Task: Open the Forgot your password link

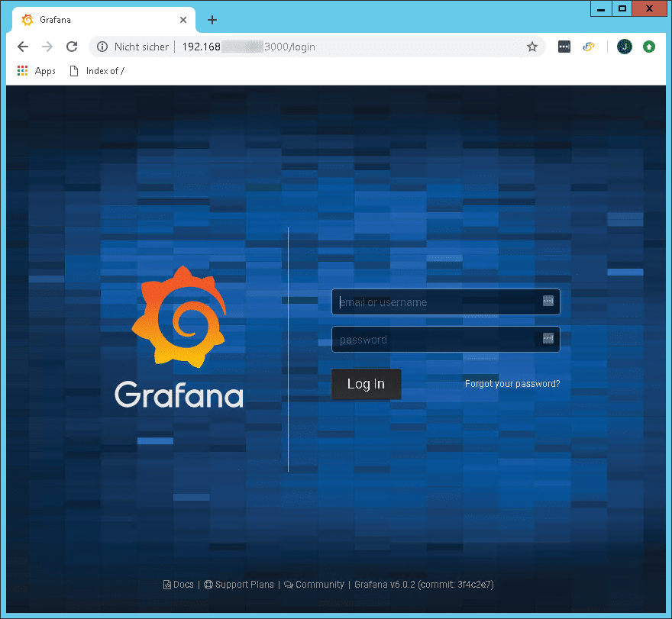Action: [x=512, y=384]
